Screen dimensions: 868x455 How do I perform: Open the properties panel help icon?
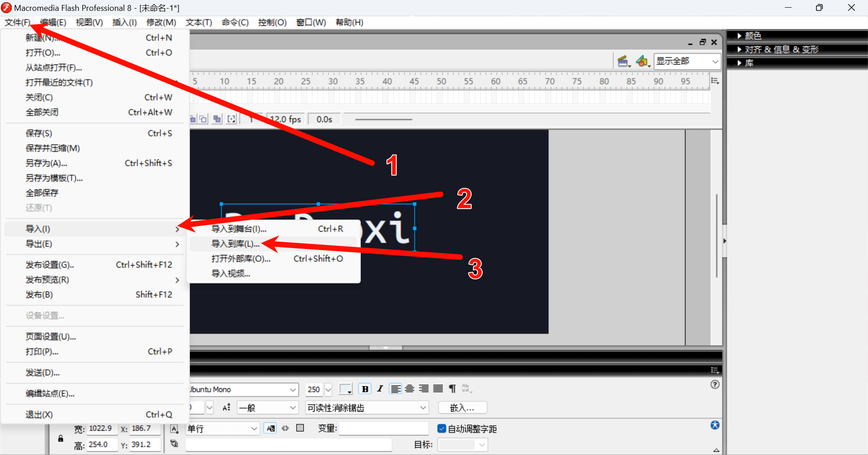[715, 385]
